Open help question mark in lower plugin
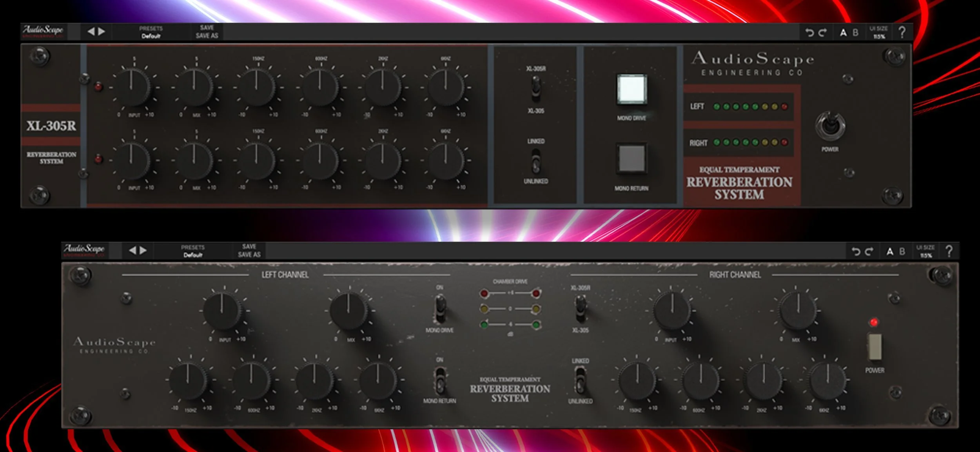Viewport: 980px width, 452px height. point(949,251)
